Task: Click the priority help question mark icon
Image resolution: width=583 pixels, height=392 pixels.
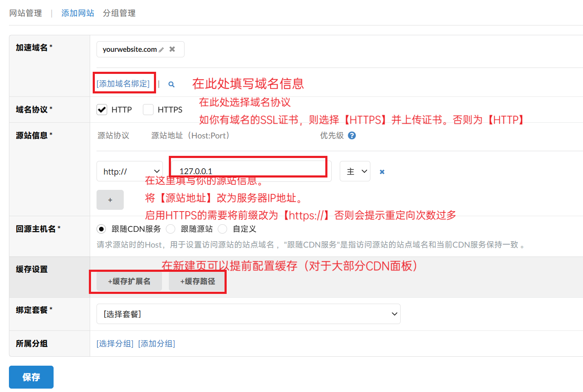Action: click(x=352, y=135)
